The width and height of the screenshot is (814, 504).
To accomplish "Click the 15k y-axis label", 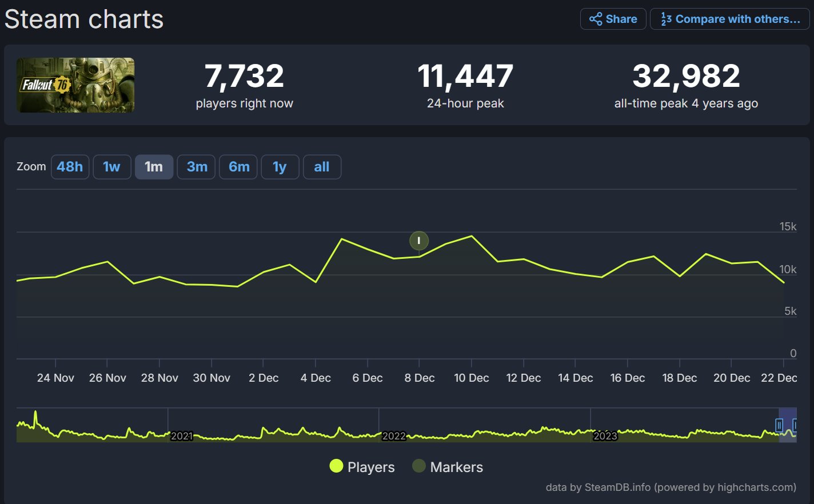I will click(x=788, y=226).
